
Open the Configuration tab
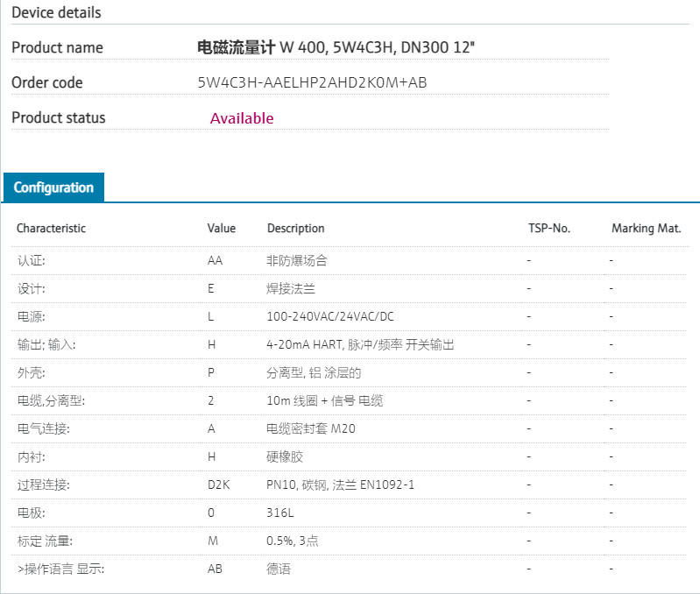(x=53, y=187)
